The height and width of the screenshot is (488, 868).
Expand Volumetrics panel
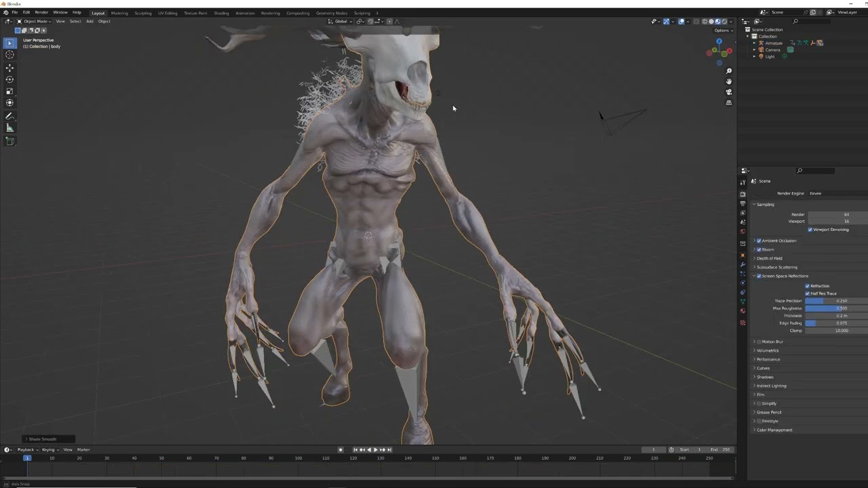pyautogui.click(x=768, y=350)
